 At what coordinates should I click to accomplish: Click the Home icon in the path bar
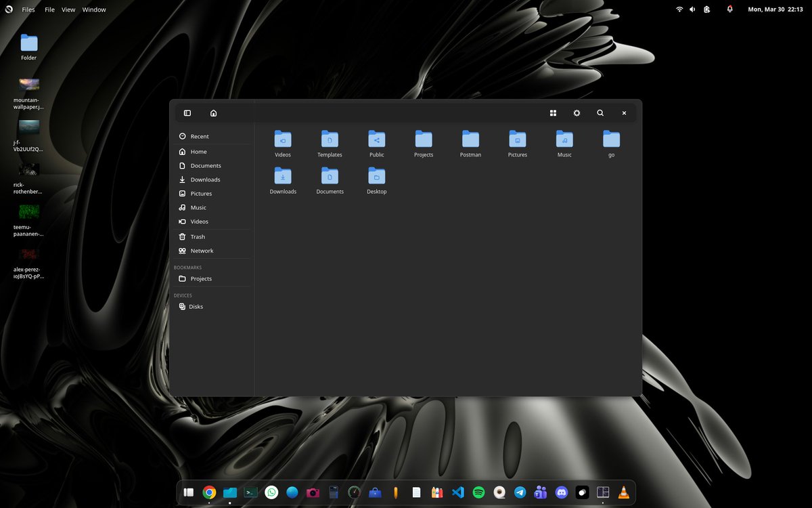tap(212, 112)
